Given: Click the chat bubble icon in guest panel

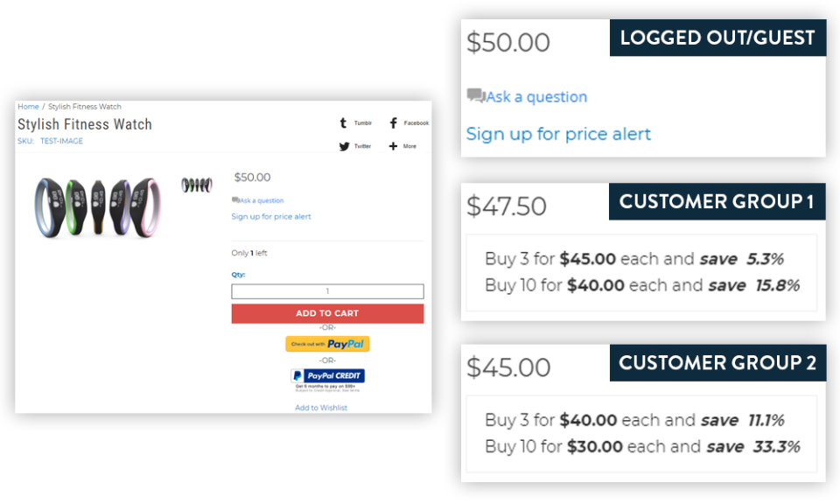Looking at the screenshot, I should click(x=476, y=95).
